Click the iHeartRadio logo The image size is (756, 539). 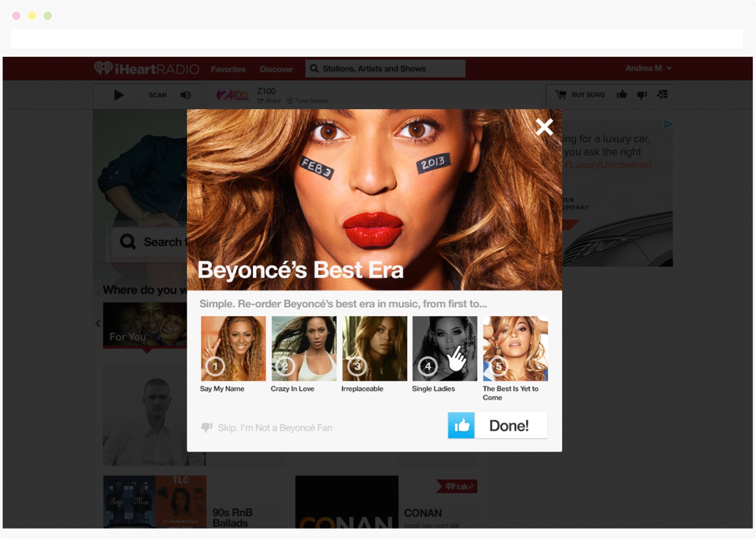point(146,69)
